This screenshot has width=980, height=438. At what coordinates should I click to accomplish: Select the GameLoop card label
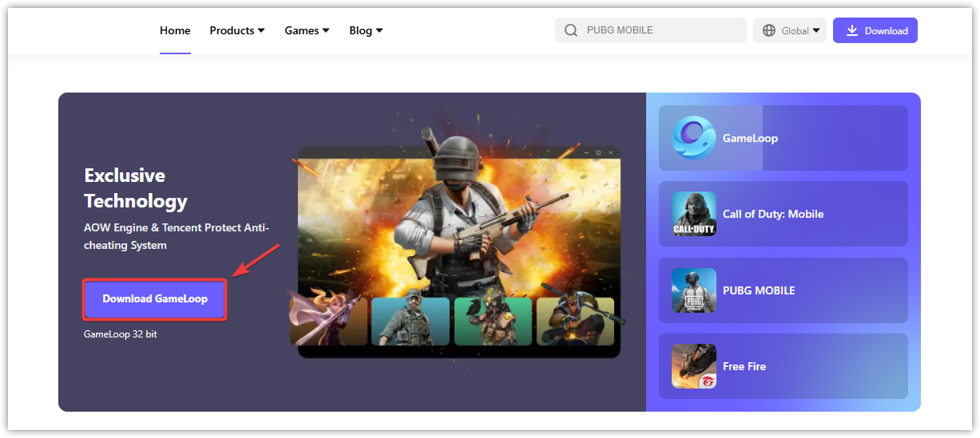(x=750, y=138)
